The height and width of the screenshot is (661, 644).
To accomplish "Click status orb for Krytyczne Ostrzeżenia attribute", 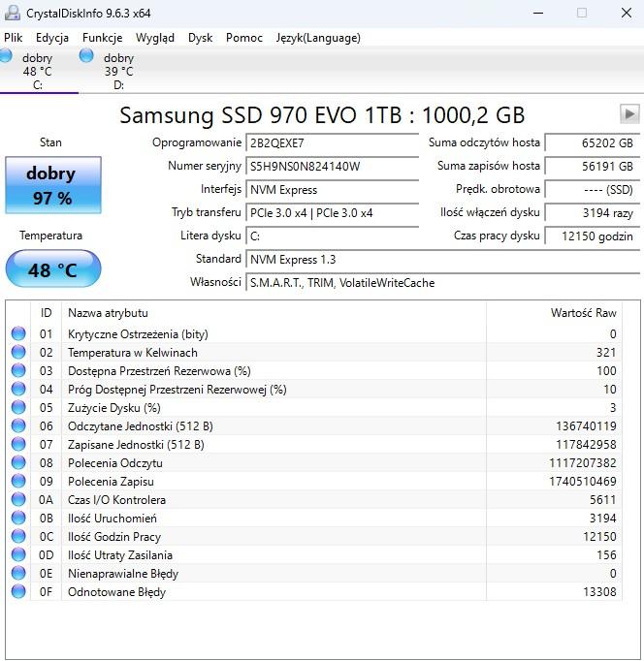I will click(18, 334).
